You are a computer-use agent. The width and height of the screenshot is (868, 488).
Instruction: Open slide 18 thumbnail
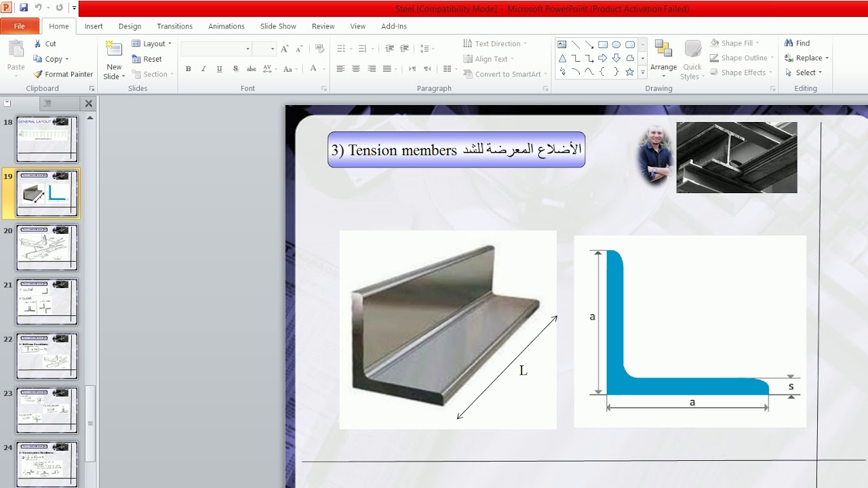pyautogui.click(x=47, y=139)
